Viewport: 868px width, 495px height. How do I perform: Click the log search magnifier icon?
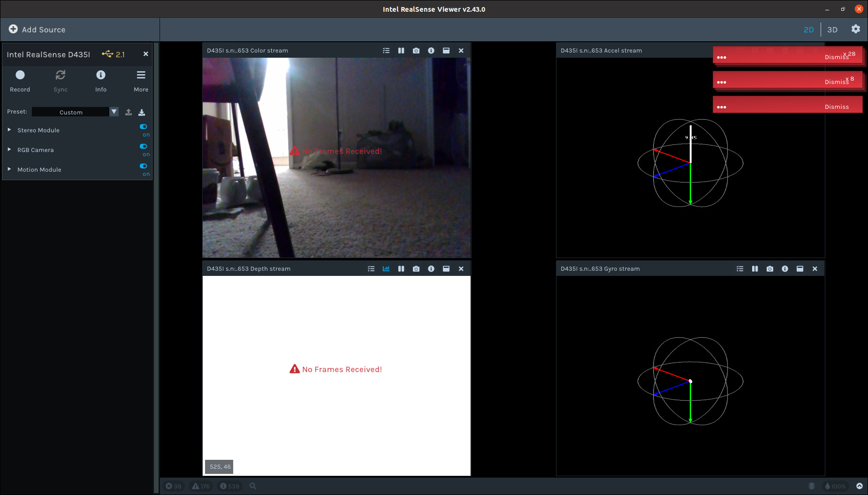point(253,486)
